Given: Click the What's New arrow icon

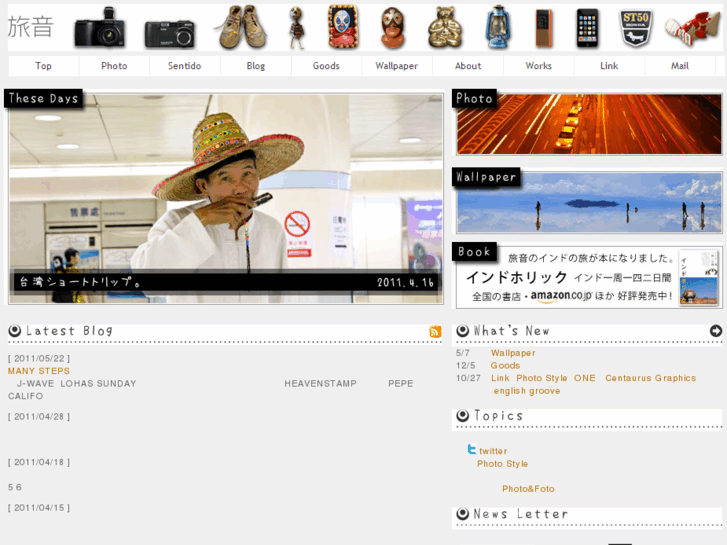Looking at the screenshot, I should (716, 331).
